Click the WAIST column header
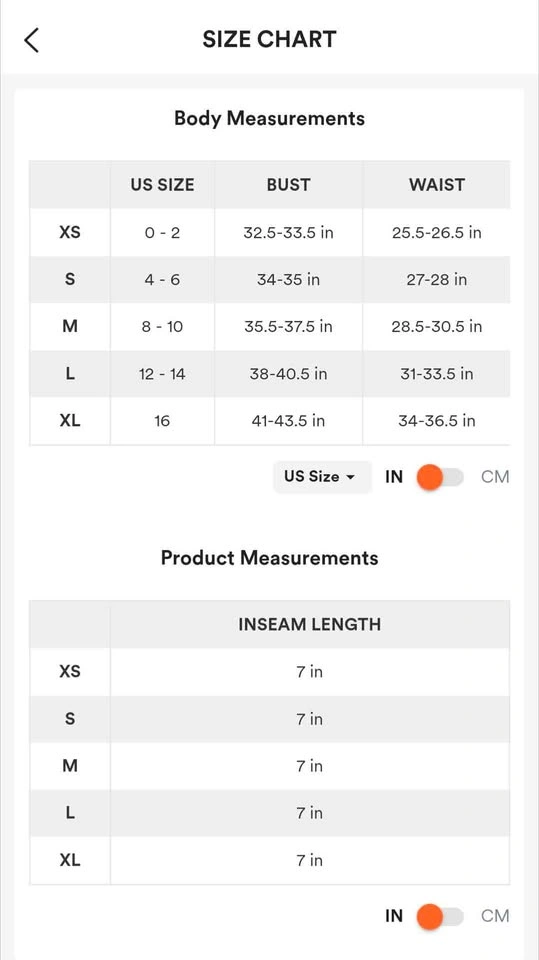 click(437, 185)
